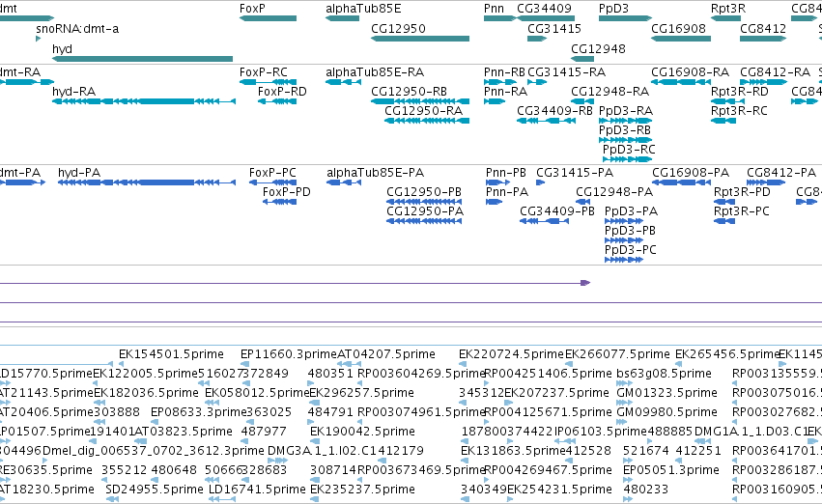Screen dimensions: 822x504
Task: Click the PpD3-RA transcript label
Action: tap(625, 111)
